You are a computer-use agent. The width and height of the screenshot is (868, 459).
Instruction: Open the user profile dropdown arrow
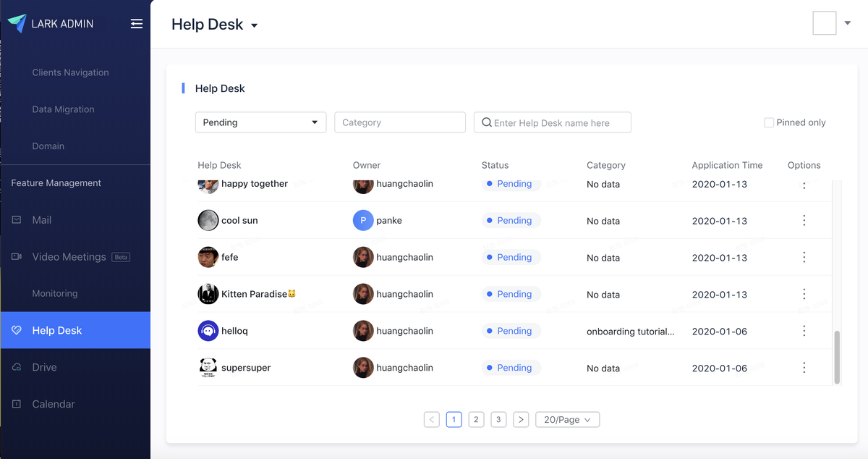coord(848,23)
